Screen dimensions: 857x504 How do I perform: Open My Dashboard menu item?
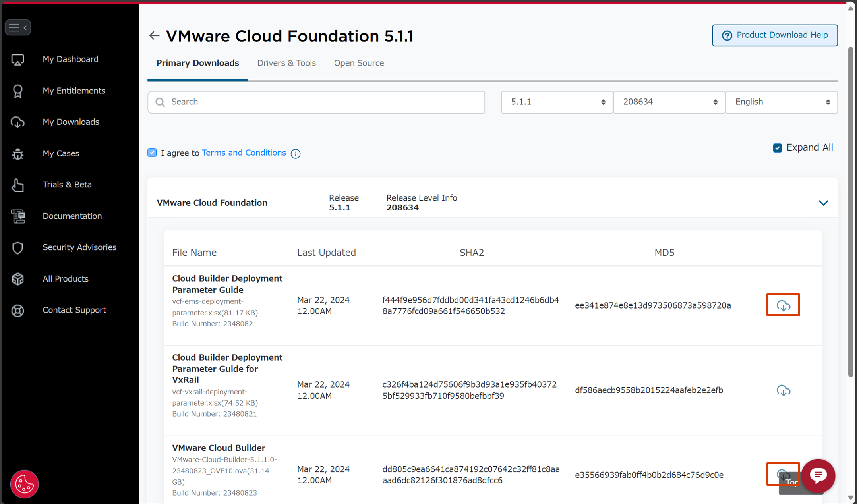70,59
